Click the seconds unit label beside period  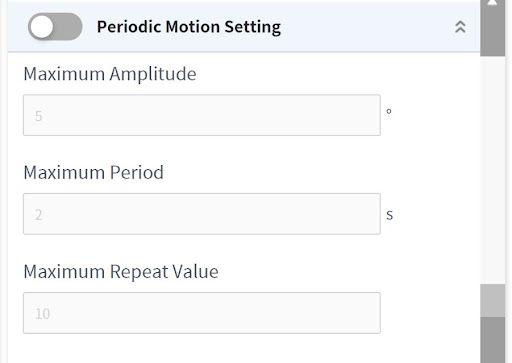coord(389,215)
